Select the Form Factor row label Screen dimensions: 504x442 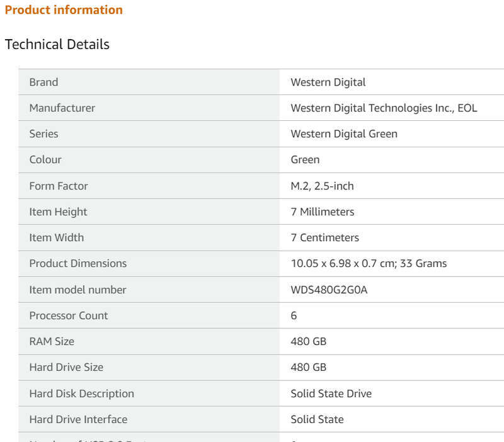point(58,186)
